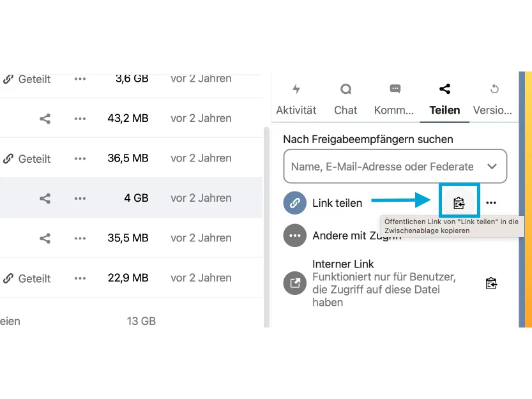
Task: Open more menu on 43,2 MB row
Action: click(x=80, y=118)
